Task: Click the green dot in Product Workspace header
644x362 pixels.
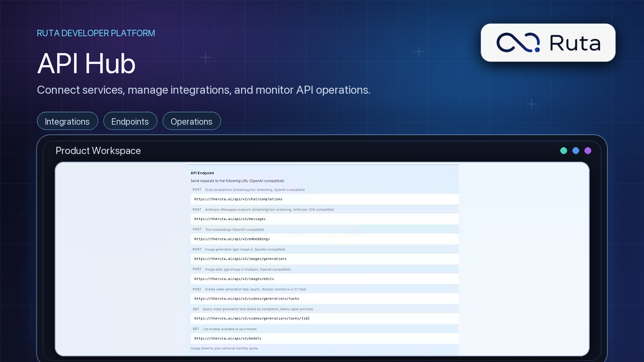Action: point(563,150)
